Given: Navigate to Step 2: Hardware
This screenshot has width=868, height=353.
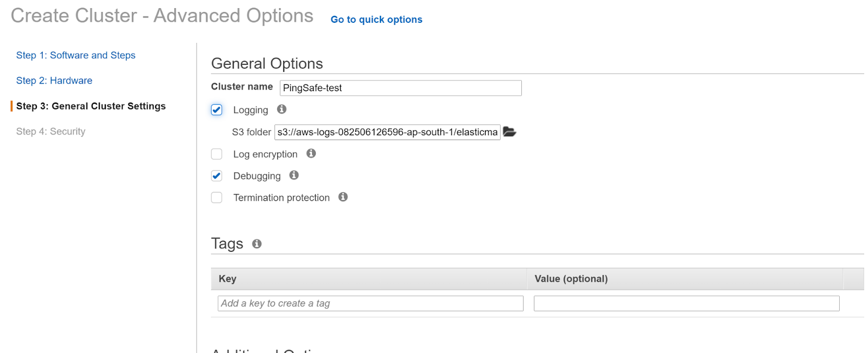Looking at the screenshot, I should pyautogui.click(x=54, y=81).
